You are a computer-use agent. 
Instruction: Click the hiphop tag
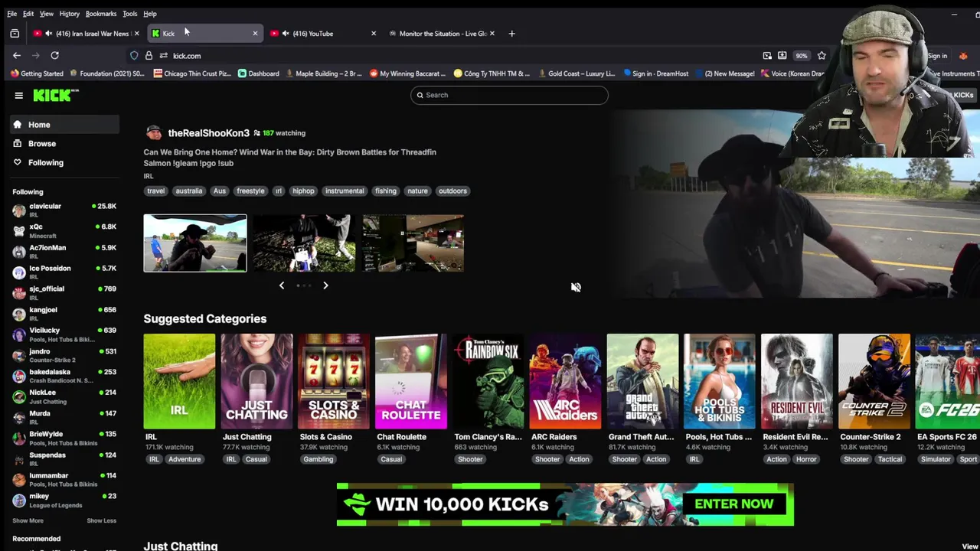pyautogui.click(x=303, y=191)
